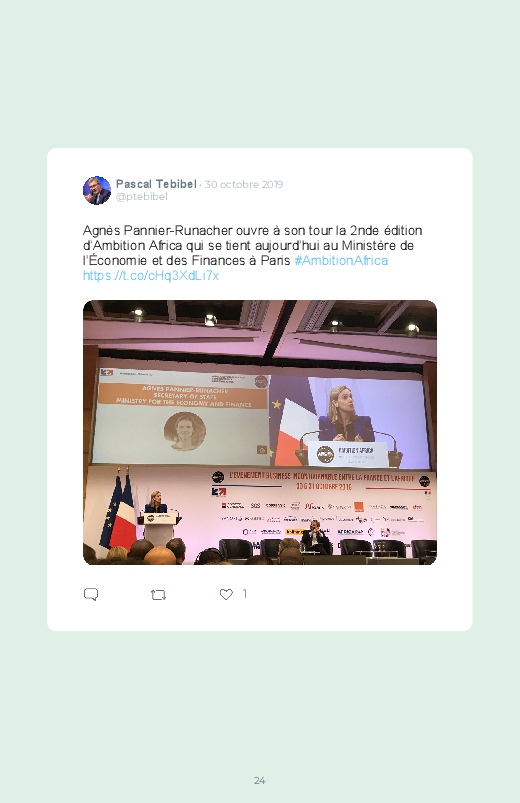Open Pascal Tebibel's round profile avatar
This screenshot has width=520, height=803.
click(97, 190)
